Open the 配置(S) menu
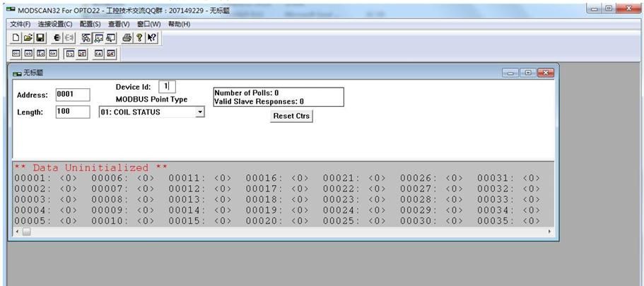The width and height of the screenshot is (644, 286). (x=90, y=24)
